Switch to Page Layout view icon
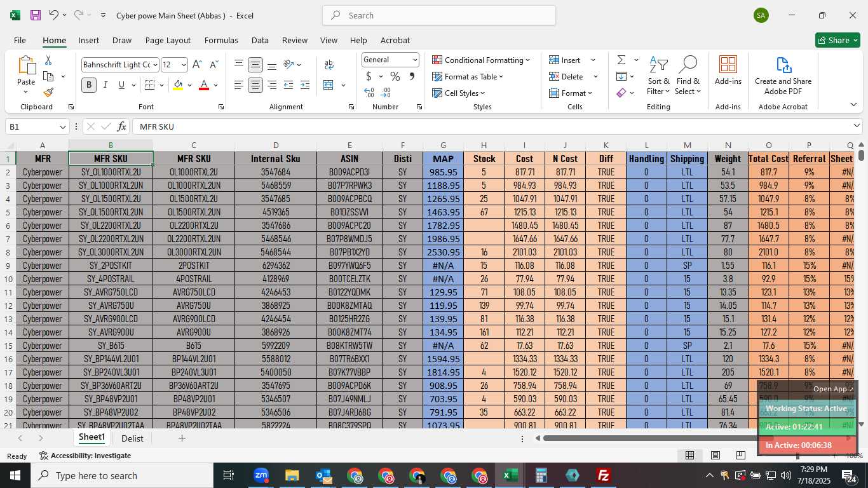 [715, 455]
